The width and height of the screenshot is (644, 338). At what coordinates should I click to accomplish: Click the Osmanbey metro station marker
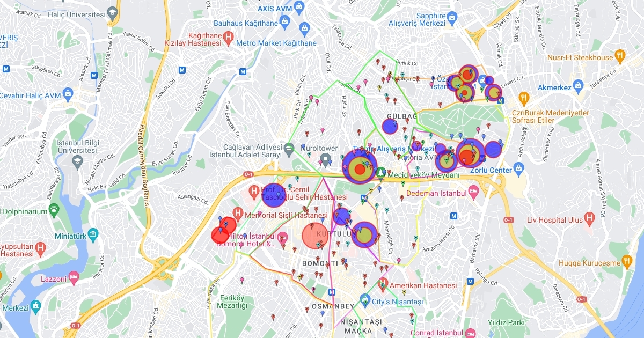point(332,292)
